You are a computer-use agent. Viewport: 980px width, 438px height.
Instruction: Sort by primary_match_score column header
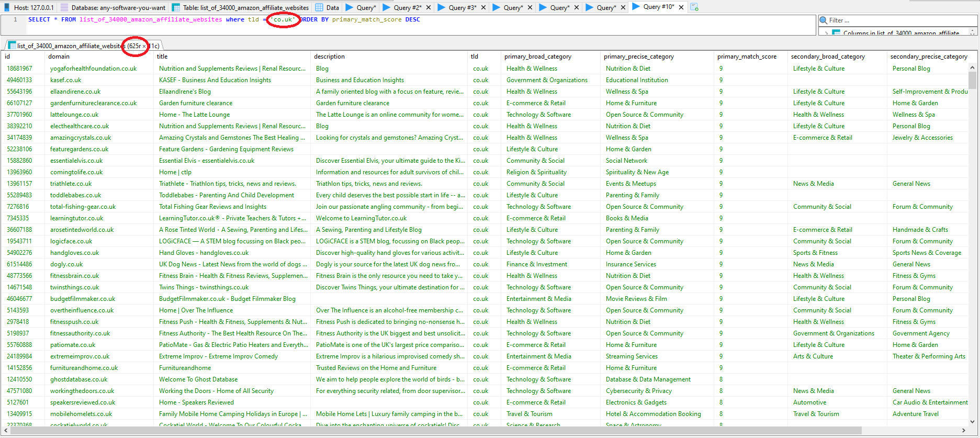[x=751, y=57]
